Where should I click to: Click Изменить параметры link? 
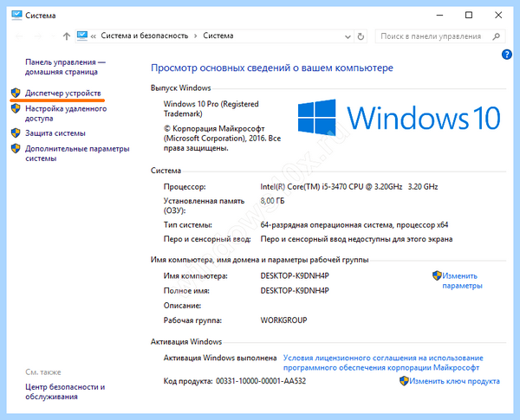[462, 281]
